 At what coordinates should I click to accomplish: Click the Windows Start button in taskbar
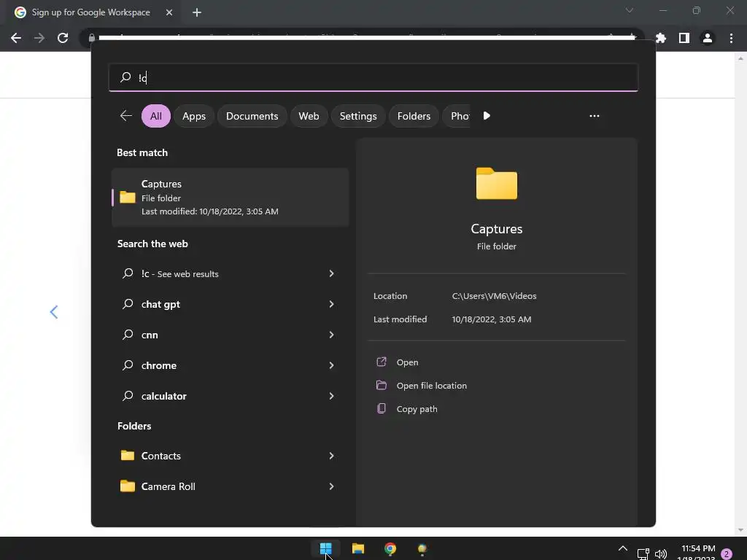click(326, 548)
